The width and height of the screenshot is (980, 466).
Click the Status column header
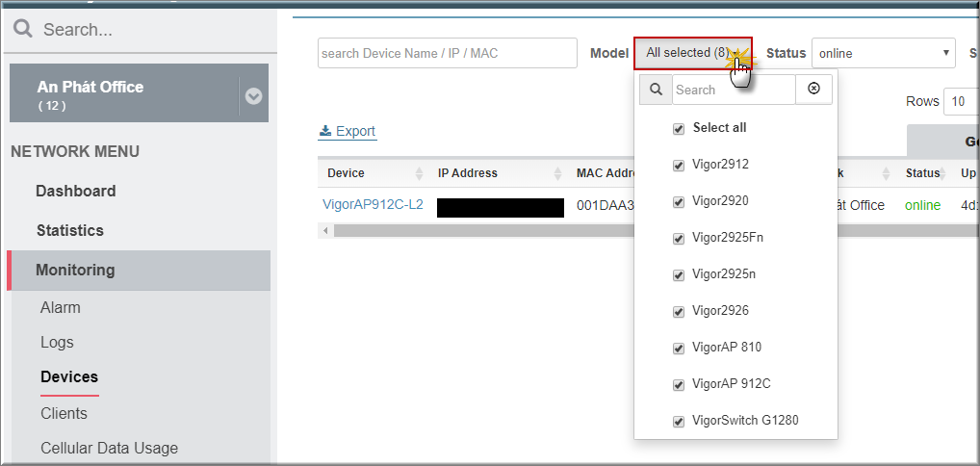click(x=922, y=173)
